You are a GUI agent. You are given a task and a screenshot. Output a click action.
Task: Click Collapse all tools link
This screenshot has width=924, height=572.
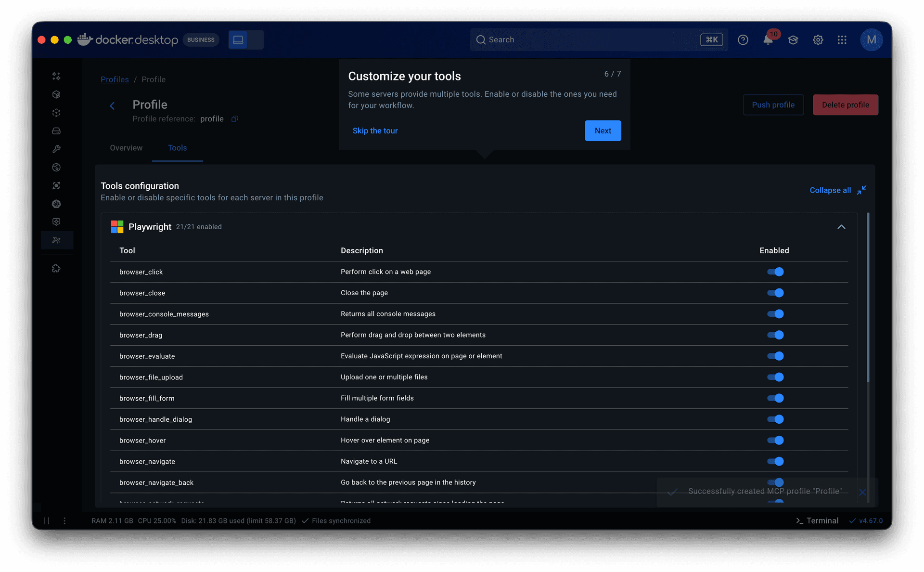[x=830, y=190]
